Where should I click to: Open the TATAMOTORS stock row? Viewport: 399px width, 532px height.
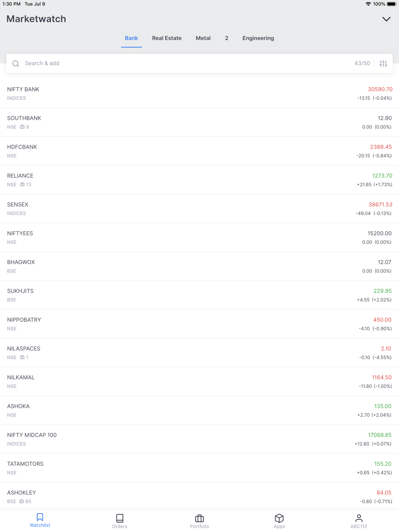tap(199, 468)
